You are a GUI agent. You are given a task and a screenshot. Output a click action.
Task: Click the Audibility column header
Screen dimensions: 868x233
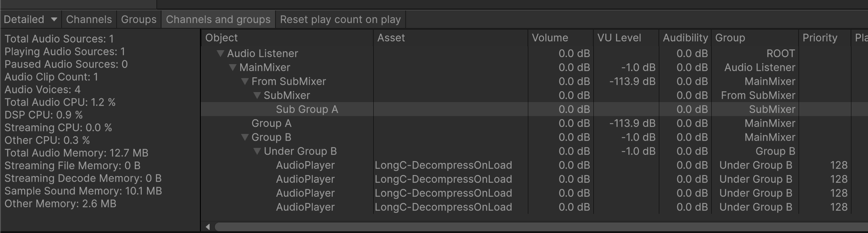[x=685, y=38]
